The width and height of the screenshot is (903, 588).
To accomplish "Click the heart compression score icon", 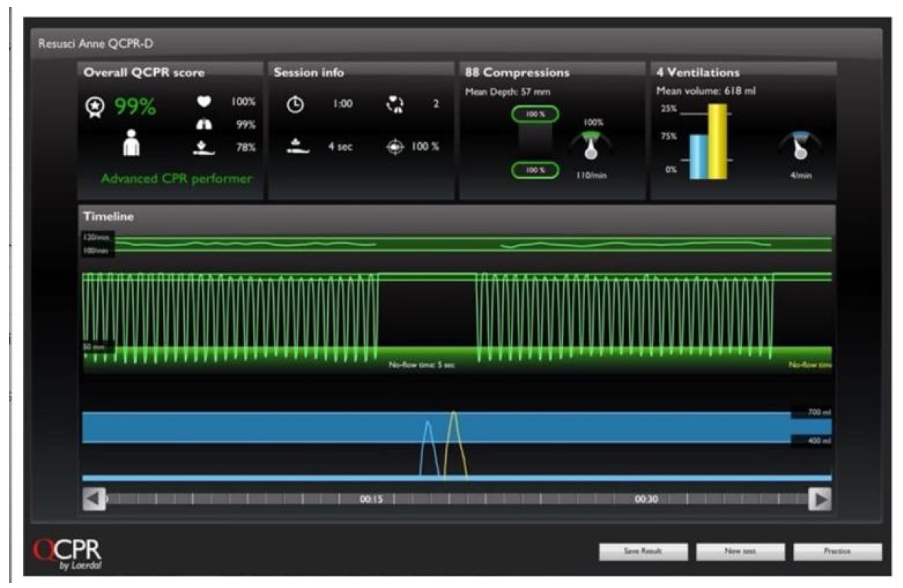I will (x=204, y=102).
